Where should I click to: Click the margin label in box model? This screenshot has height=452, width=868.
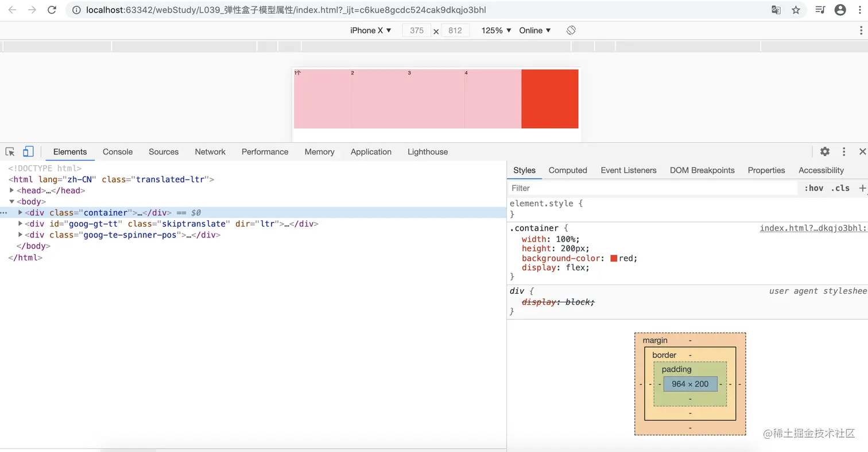pyautogui.click(x=655, y=341)
